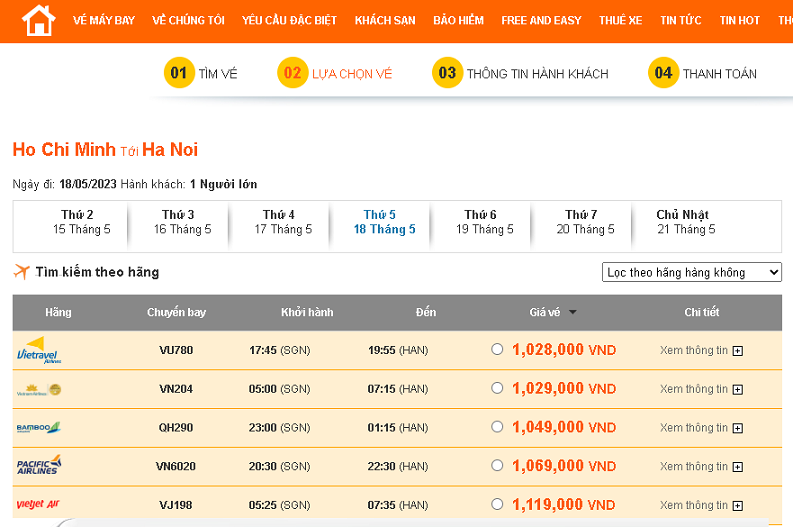Expand plus icon for VU780 details
793x527 pixels.
738,351
